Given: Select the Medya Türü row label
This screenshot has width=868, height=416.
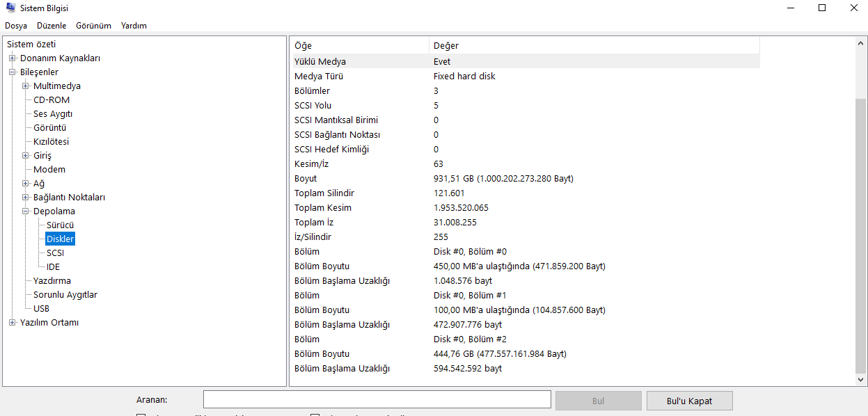Looking at the screenshot, I should click(319, 77).
